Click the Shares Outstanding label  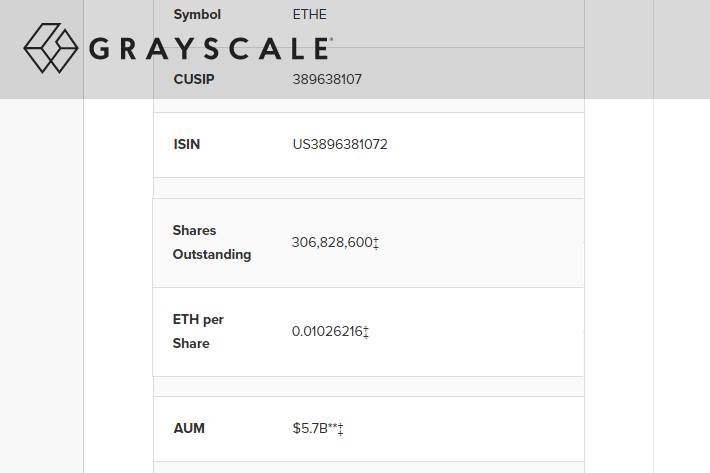(x=211, y=242)
